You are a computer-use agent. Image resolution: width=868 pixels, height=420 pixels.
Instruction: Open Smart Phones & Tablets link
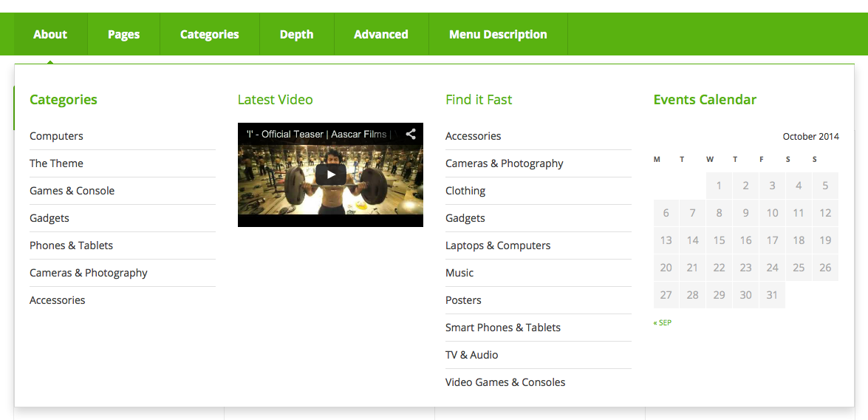pyautogui.click(x=503, y=328)
